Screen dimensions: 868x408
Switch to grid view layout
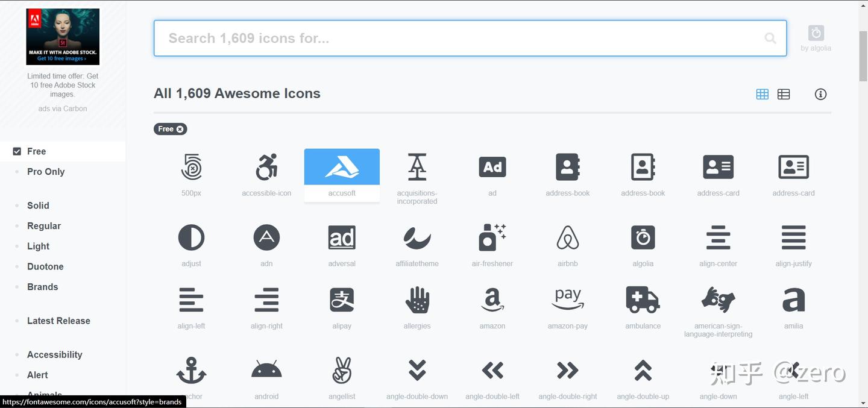763,94
